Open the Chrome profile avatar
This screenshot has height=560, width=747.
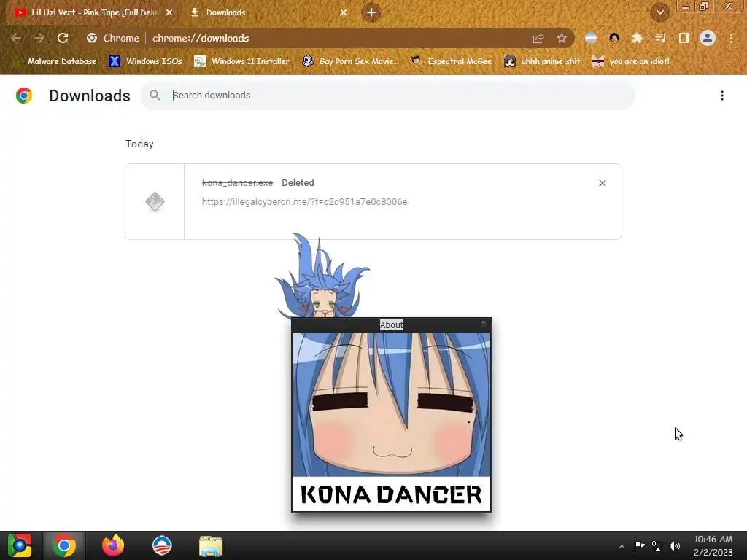tap(708, 38)
